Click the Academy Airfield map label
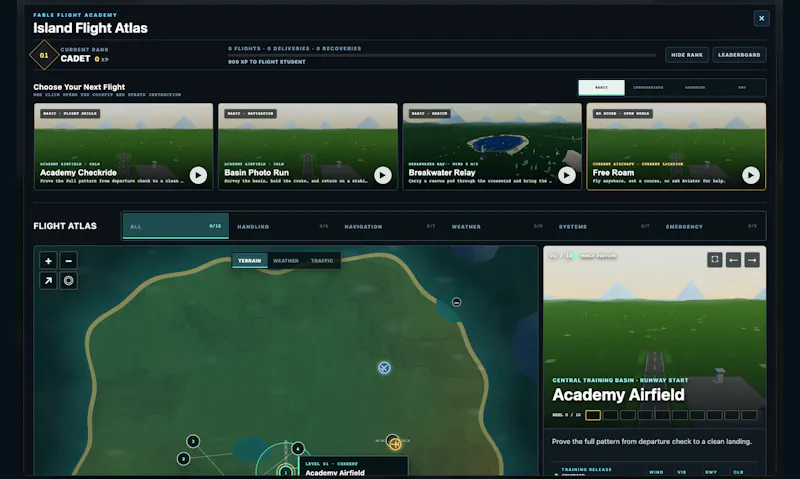 coord(335,473)
